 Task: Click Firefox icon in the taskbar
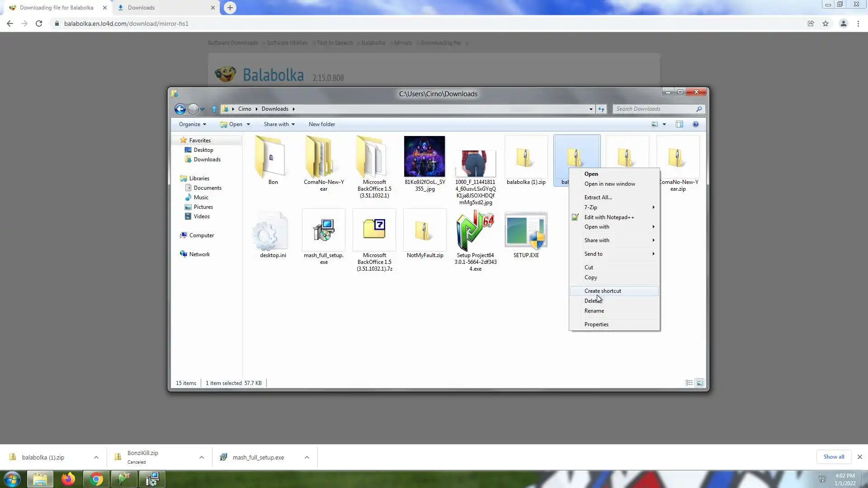68,479
